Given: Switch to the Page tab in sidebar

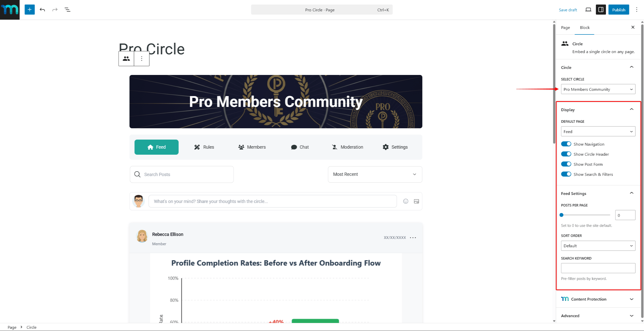Looking at the screenshot, I should click(x=565, y=27).
